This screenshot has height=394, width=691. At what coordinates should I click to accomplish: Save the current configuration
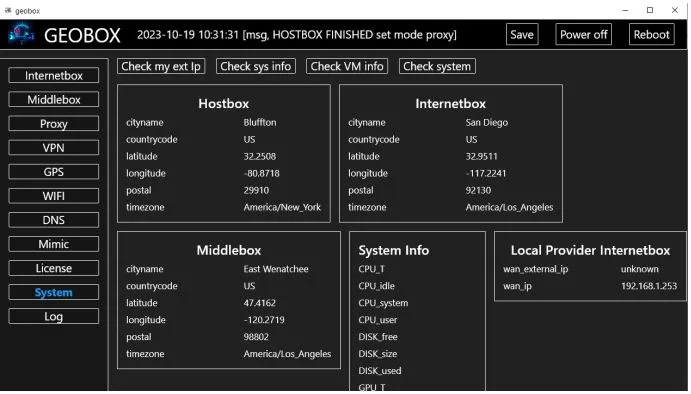pos(523,34)
